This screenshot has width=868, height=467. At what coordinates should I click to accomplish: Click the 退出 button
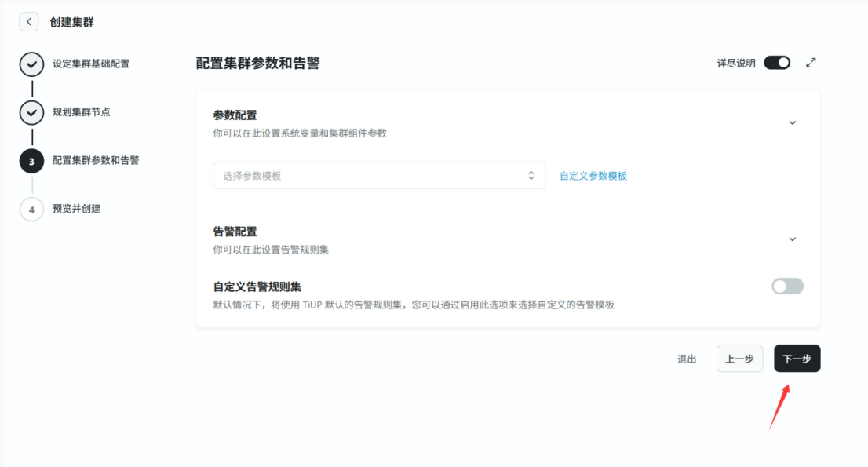pyautogui.click(x=687, y=359)
